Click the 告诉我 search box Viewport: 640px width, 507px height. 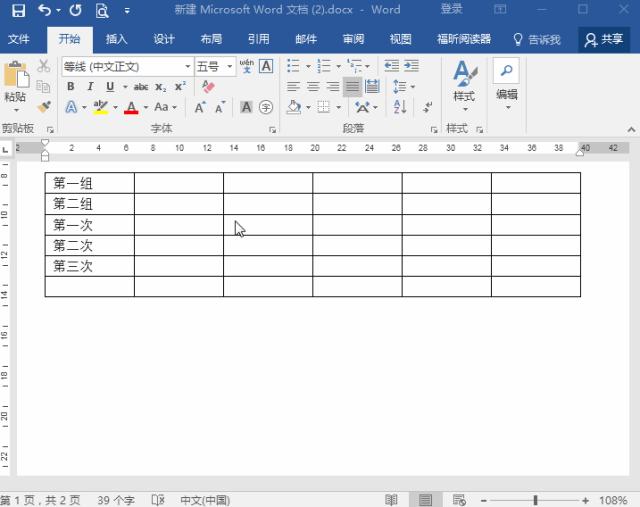537,40
